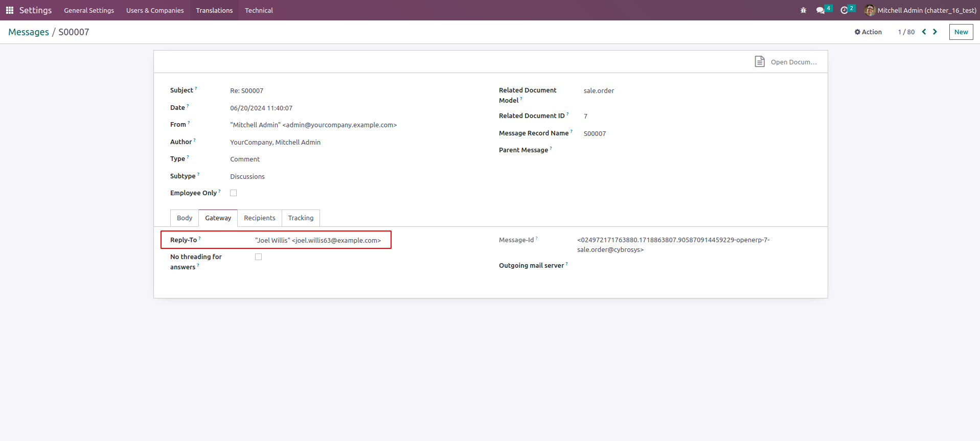
Task: Go back to Messages breadcrumb
Action: pyautogui.click(x=29, y=32)
